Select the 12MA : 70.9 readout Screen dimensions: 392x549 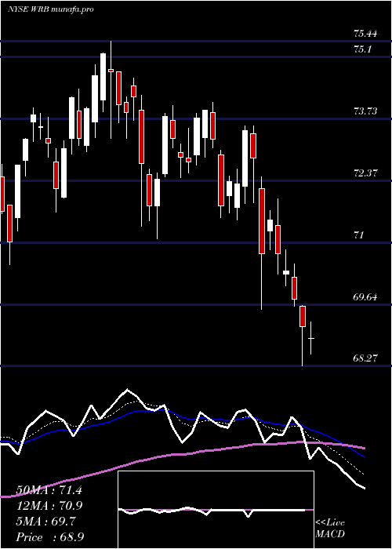[x=49, y=506]
